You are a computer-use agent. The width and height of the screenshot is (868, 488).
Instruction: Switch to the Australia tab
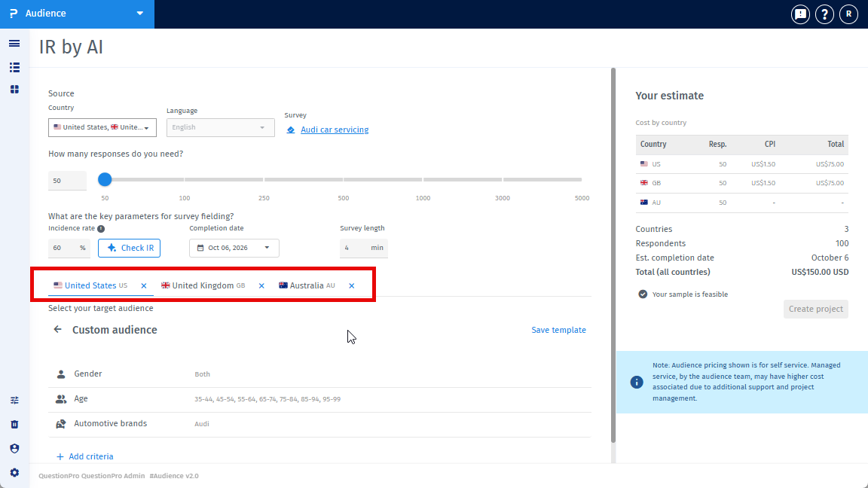[x=307, y=285]
